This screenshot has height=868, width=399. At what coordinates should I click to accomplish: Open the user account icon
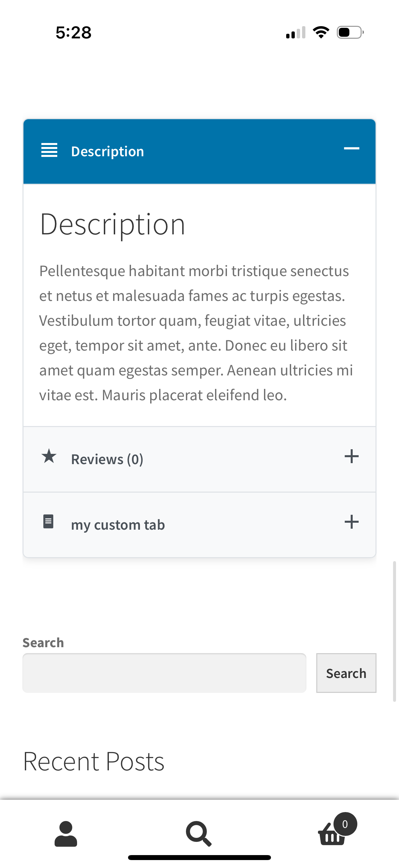[x=66, y=834]
